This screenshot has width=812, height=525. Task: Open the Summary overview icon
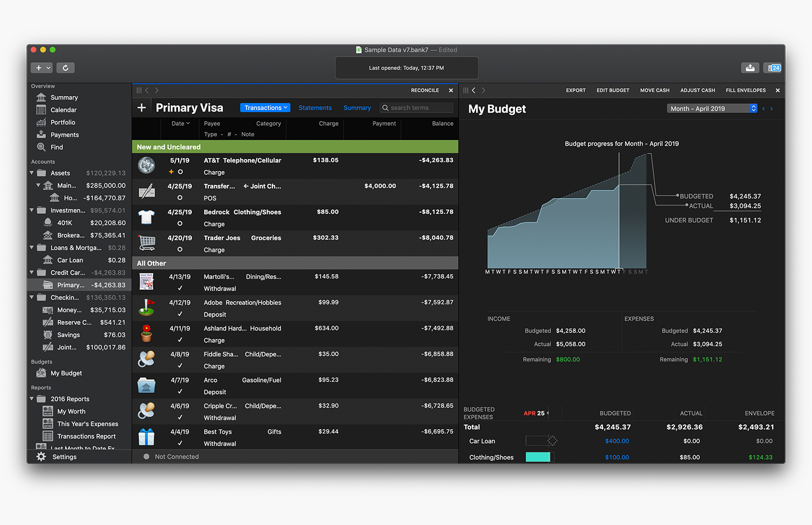(41, 97)
